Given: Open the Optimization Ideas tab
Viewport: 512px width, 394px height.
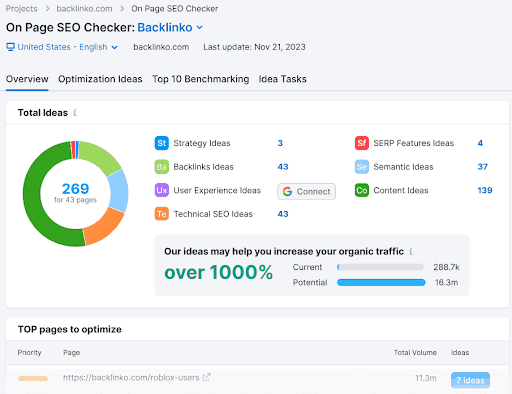Looking at the screenshot, I should point(100,79).
